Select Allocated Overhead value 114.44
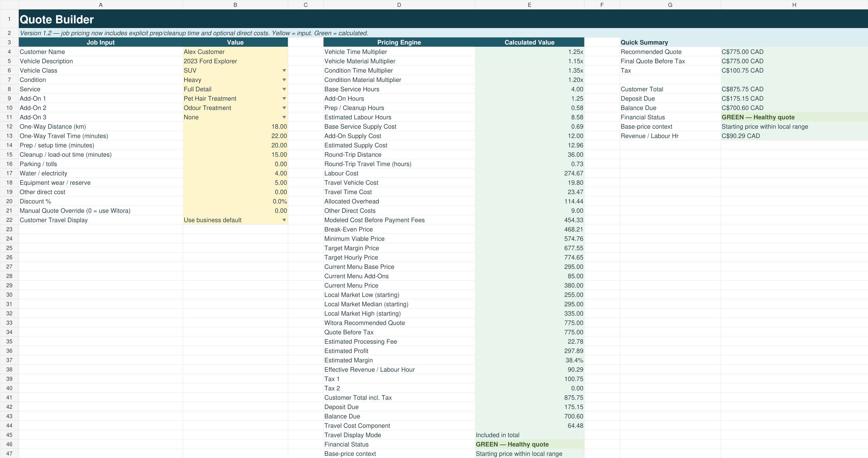868x458 pixels. click(529, 201)
